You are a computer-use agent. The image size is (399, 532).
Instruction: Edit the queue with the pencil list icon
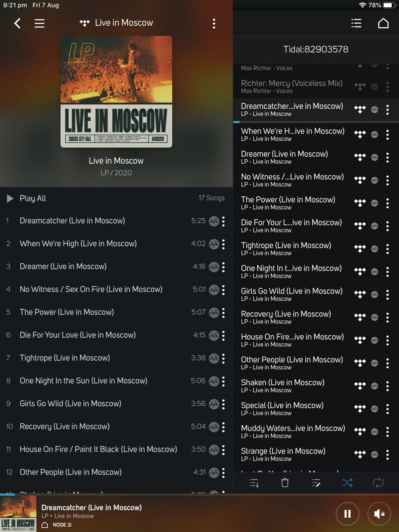tap(316, 482)
